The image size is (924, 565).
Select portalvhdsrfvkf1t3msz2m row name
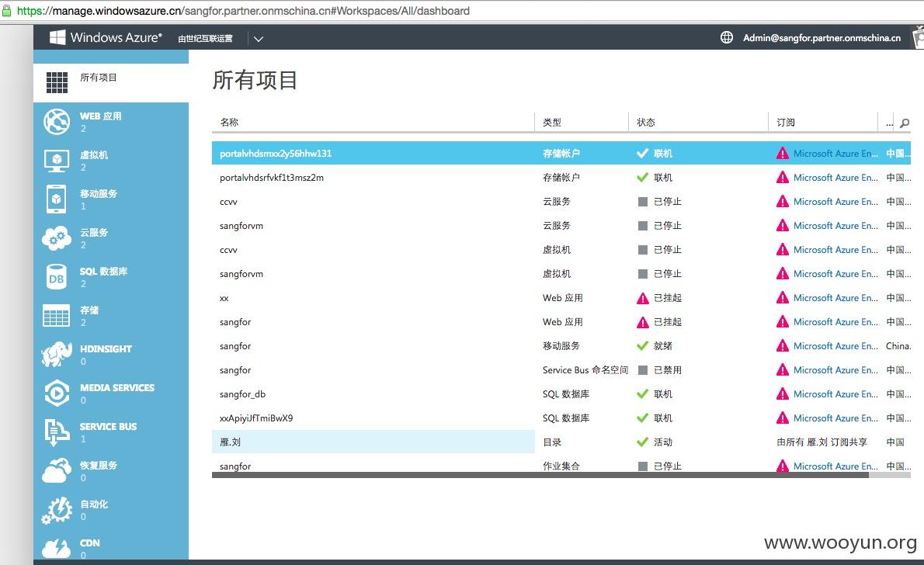coord(272,177)
